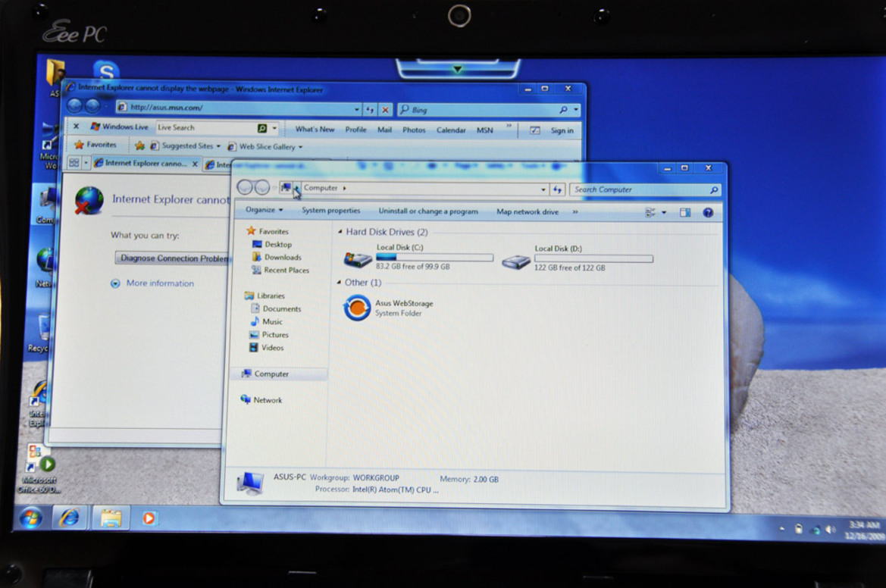Click Local Disk (D:) capacity bar
This screenshot has width=886, height=588.
point(594,258)
